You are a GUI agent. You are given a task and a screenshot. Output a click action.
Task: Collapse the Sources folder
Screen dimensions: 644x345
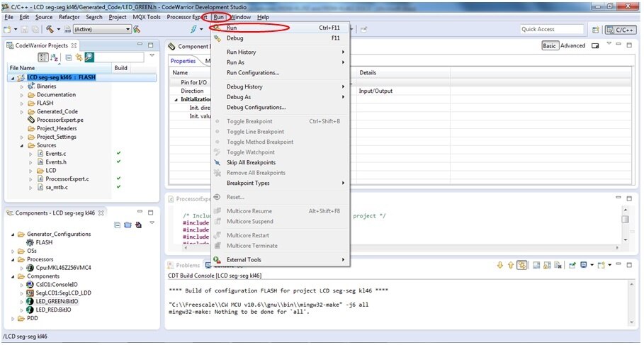coord(22,145)
